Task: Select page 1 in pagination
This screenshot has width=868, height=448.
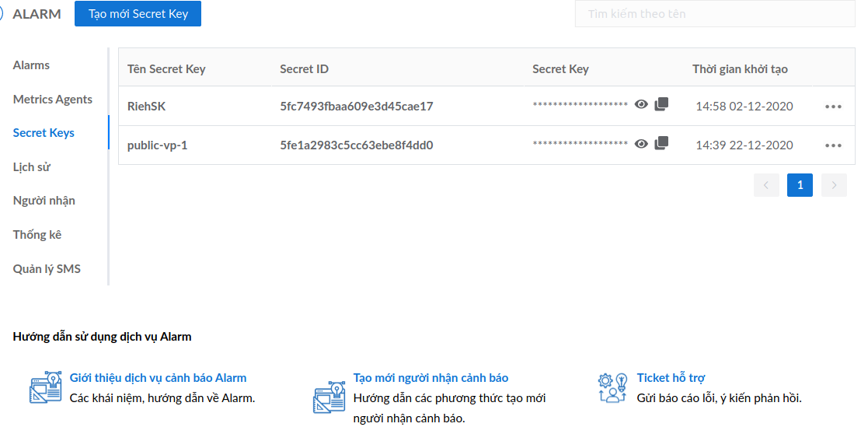Action: [x=800, y=185]
